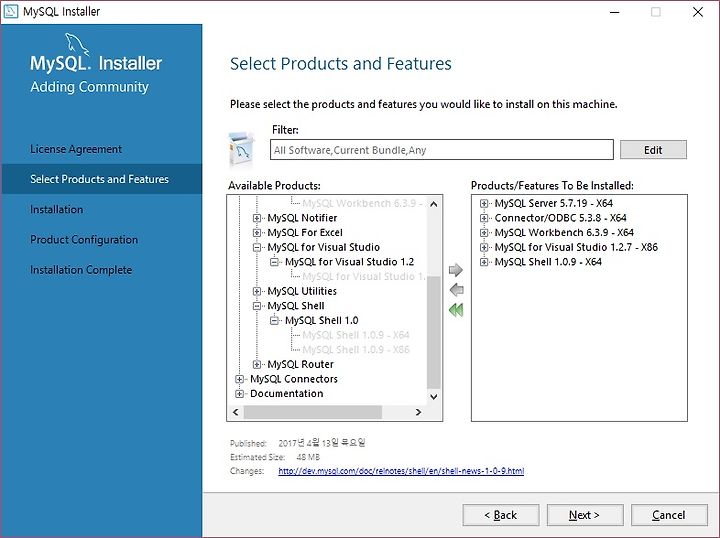The width and height of the screenshot is (720, 538).
Task: Click the remove all double green arrows icon
Action: [x=456, y=310]
